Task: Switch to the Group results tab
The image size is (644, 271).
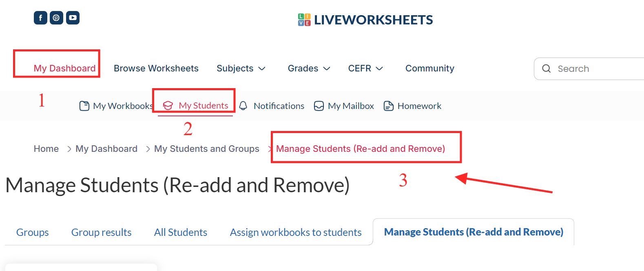Action: (101, 232)
